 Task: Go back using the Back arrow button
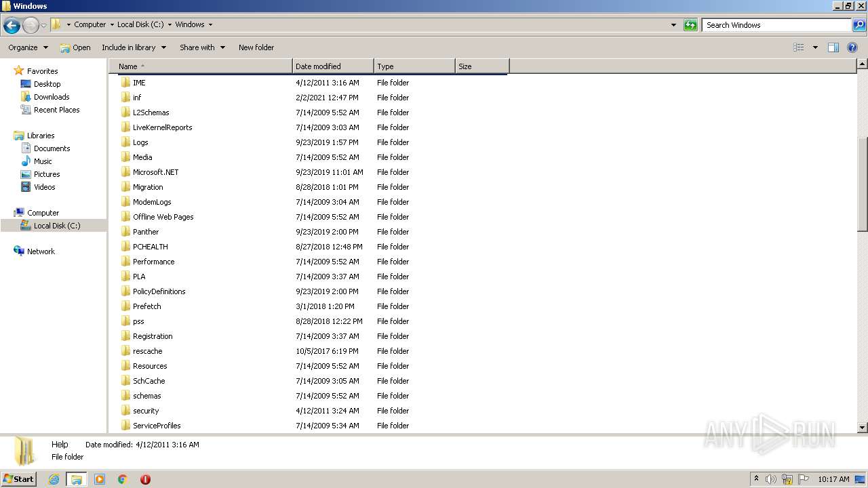tap(12, 26)
